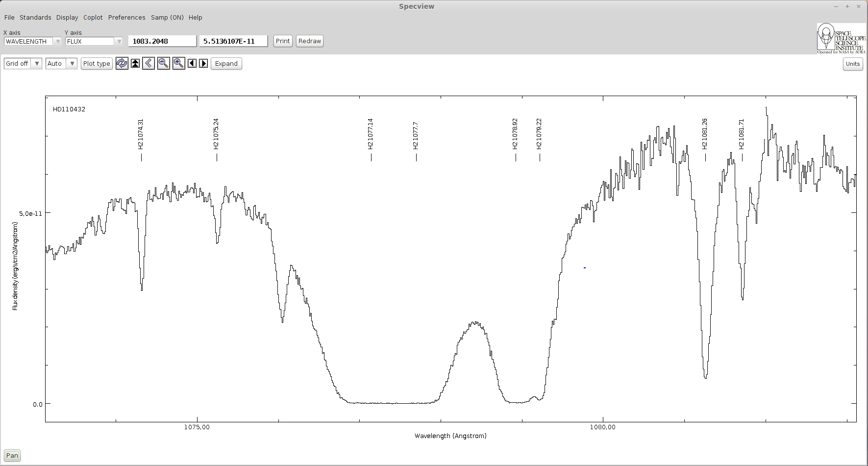
Task: Click the Units button
Action: [853, 64]
